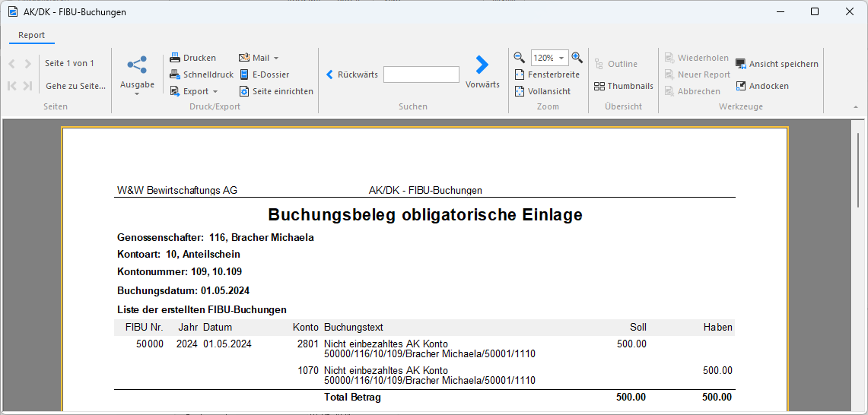Click the large Vorwärts arrow icon

(482, 65)
